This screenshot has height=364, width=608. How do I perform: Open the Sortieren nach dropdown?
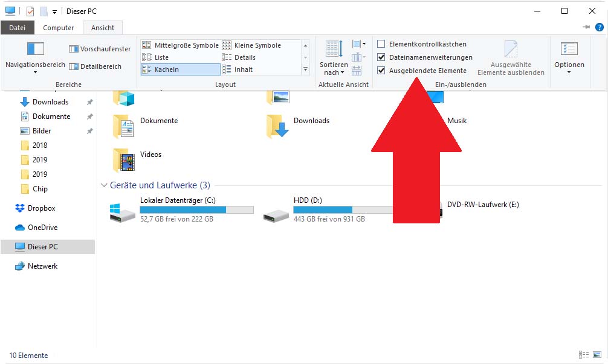334,68
